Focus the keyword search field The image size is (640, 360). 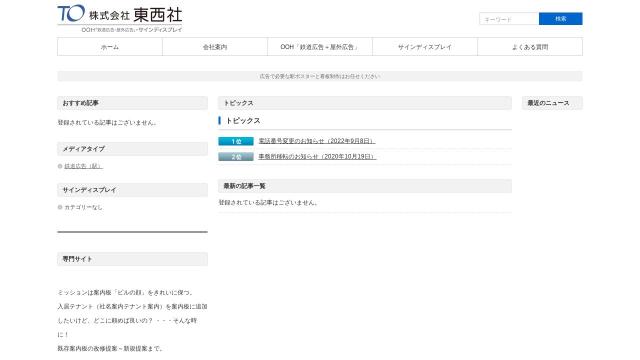[x=509, y=19]
